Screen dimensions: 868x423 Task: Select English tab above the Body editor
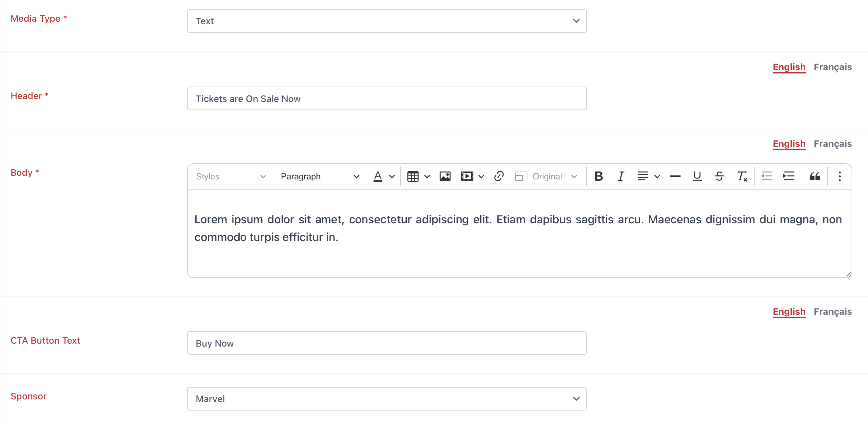(789, 144)
